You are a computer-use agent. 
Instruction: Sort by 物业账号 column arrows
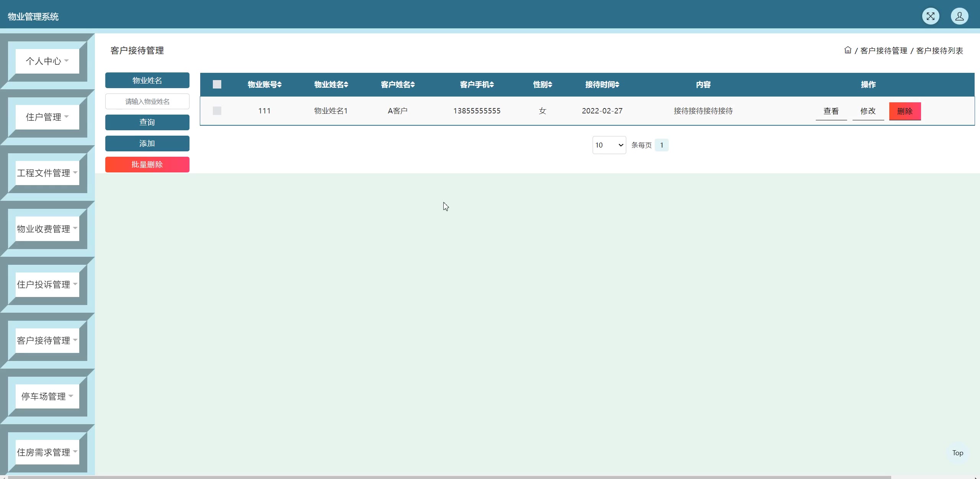click(279, 85)
